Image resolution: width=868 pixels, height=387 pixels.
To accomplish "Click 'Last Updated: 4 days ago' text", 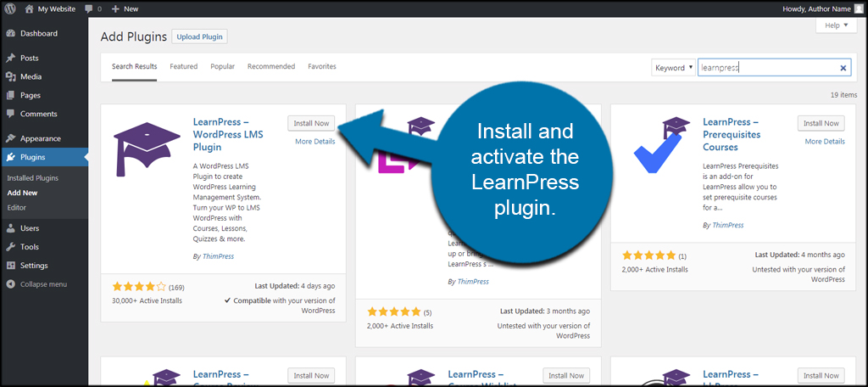I will [294, 286].
